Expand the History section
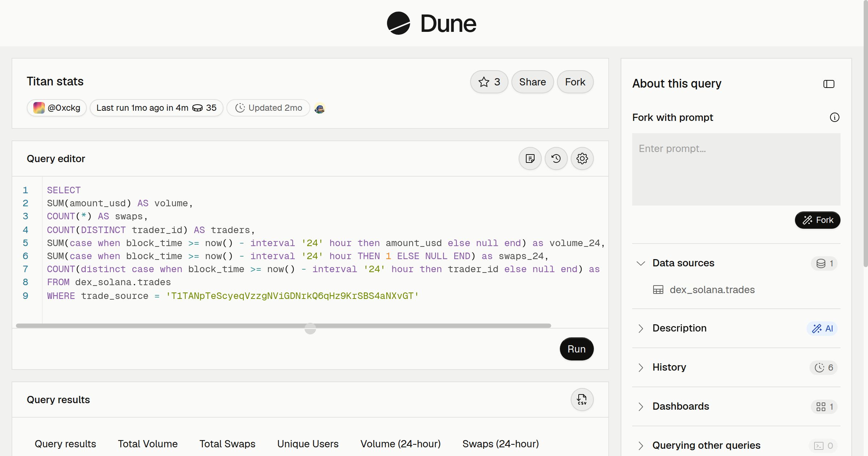 (641, 367)
